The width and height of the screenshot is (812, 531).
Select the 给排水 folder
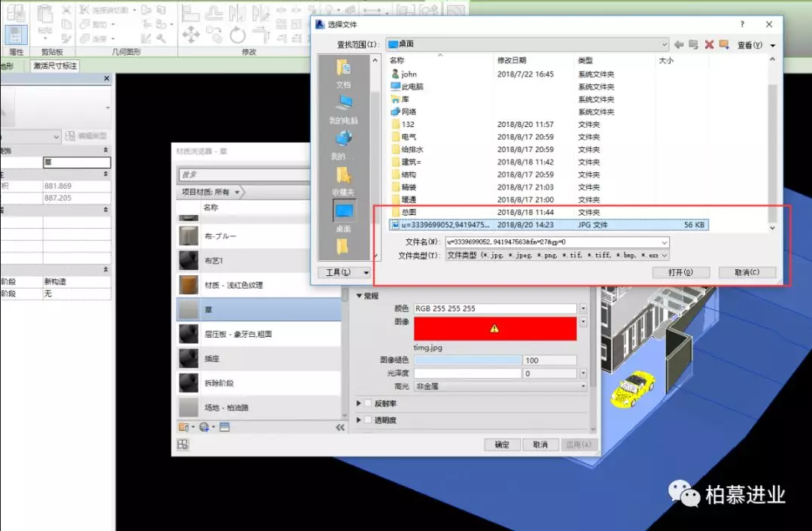pos(412,150)
